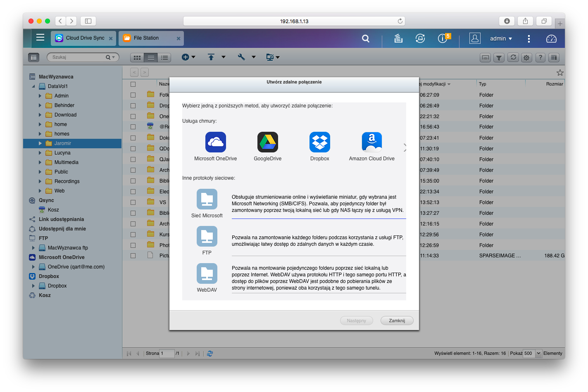Add folder to favorites star
This screenshot has width=588, height=392.
560,73
